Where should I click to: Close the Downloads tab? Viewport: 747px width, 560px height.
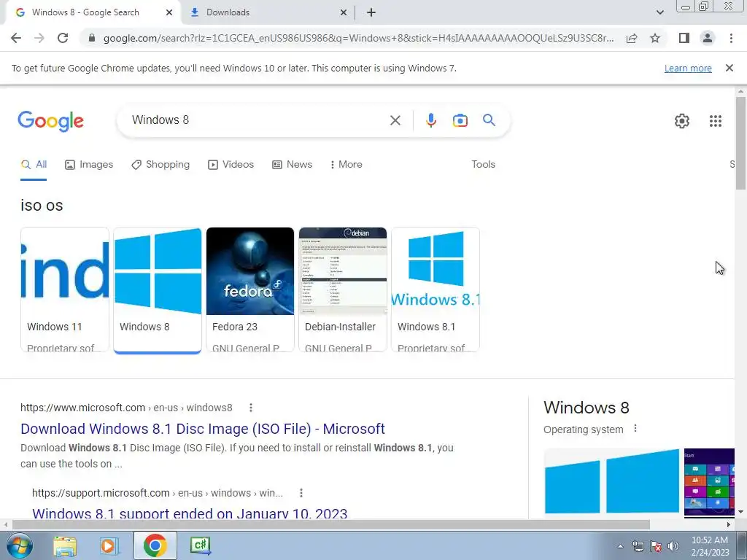coord(344,12)
